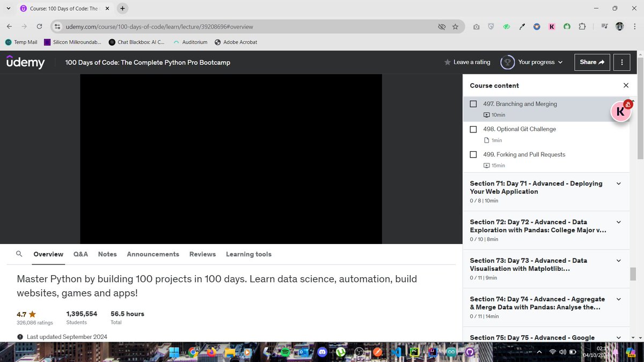
Task: Open Spotify from the taskbar
Action: tap(285, 352)
